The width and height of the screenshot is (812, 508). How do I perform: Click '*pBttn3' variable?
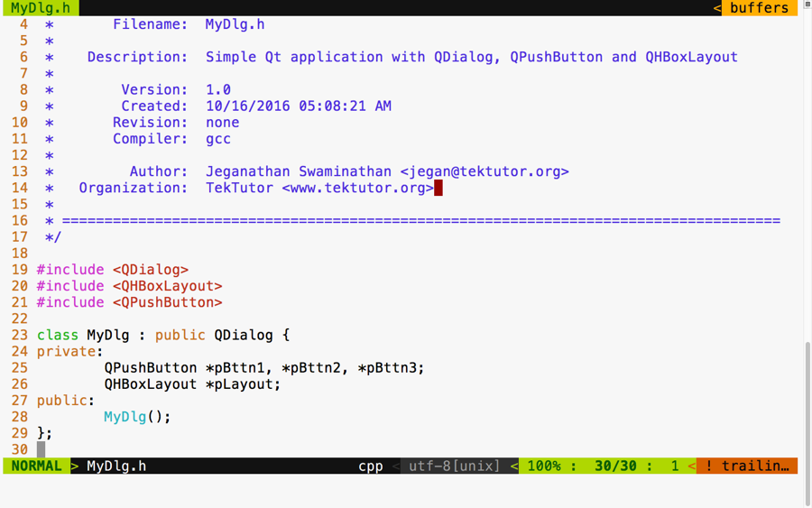click(387, 368)
